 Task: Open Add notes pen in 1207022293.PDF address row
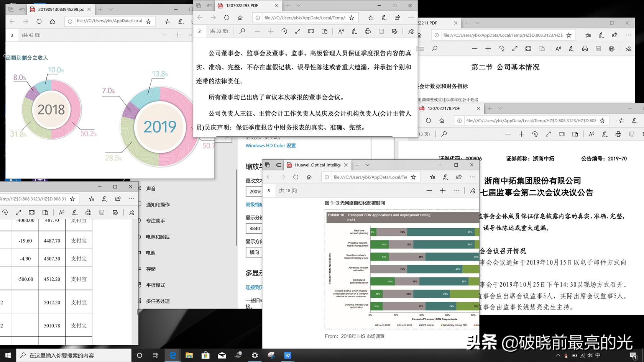(x=384, y=18)
